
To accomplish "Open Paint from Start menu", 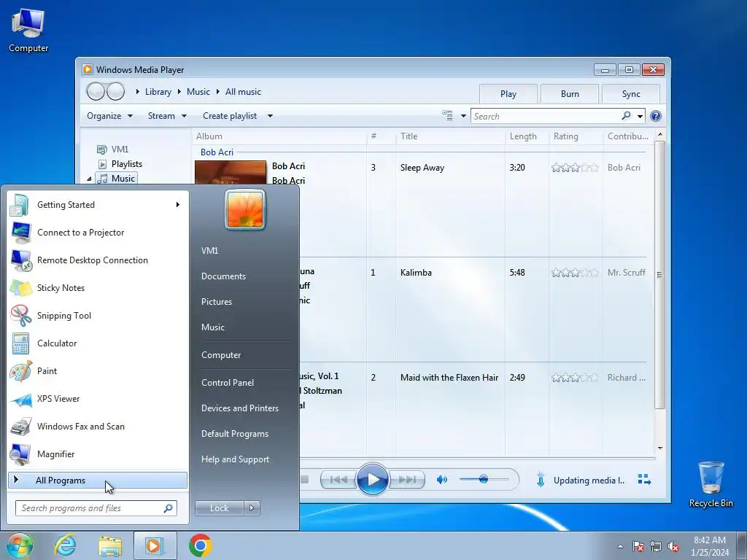I will 97,371.
